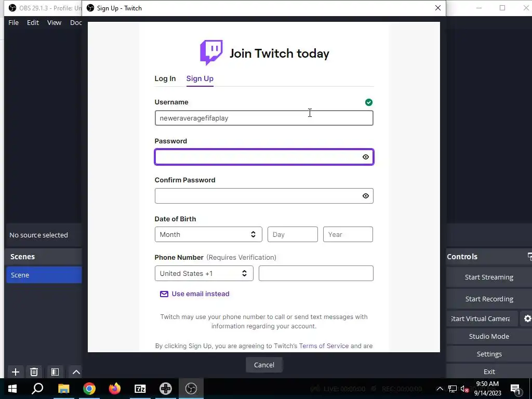Image resolution: width=532 pixels, height=399 pixels.
Task: Click the phone number input field
Action: (x=316, y=273)
